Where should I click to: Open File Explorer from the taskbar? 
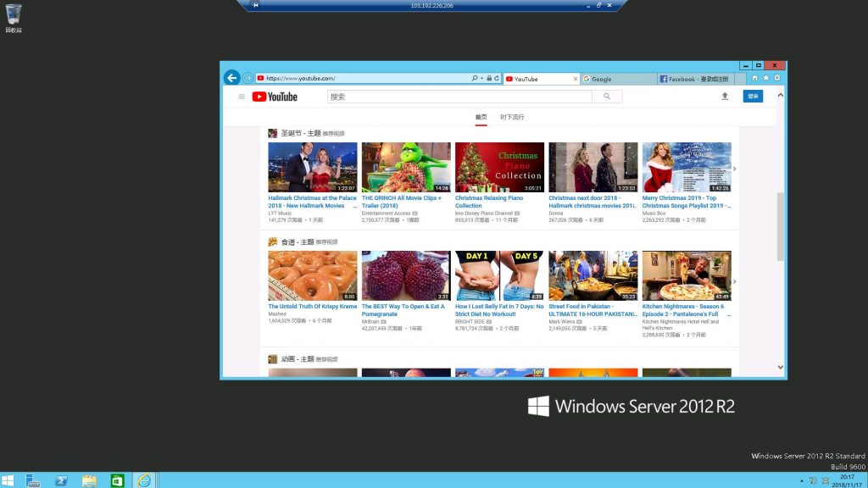tap(89, 480)
